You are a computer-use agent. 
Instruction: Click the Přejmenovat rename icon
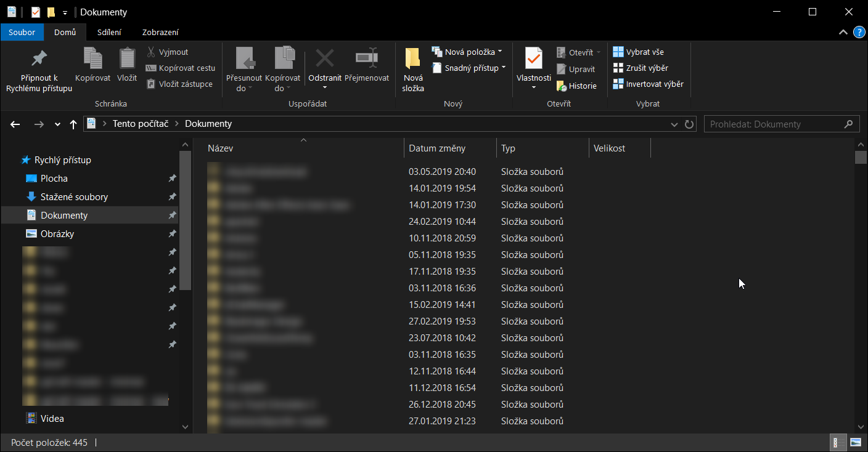(367, 59)
